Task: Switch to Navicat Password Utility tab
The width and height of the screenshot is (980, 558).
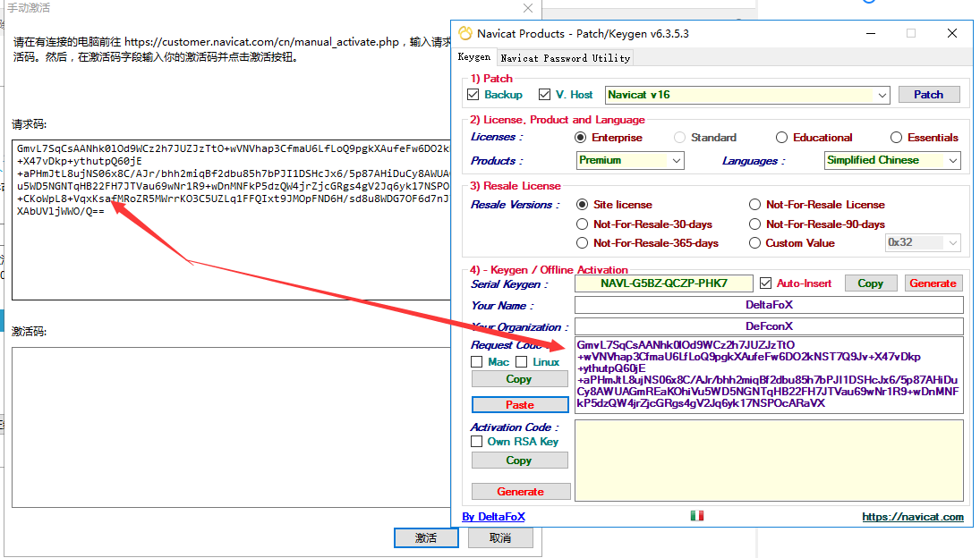Action: (565, 58)
